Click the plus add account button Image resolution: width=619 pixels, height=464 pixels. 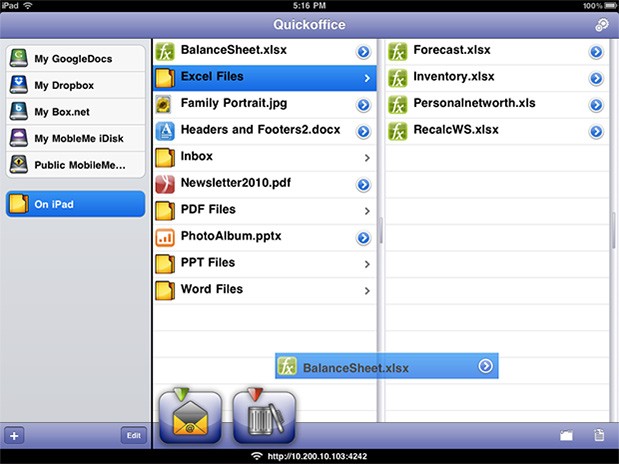(x=14, y=436)
